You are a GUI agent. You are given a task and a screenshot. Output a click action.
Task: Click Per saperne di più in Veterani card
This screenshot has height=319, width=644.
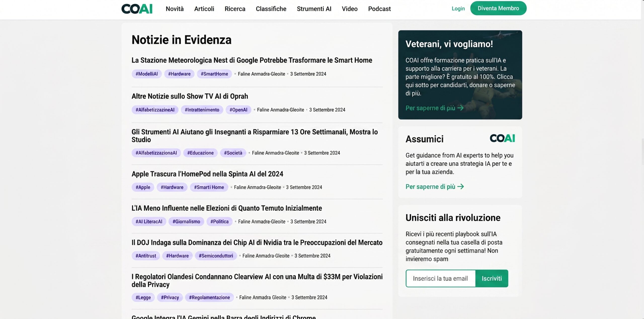click(x=430, y=108)
